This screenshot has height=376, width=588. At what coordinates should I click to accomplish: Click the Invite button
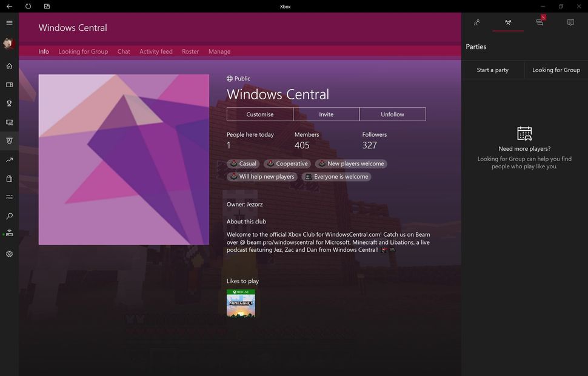326,114
